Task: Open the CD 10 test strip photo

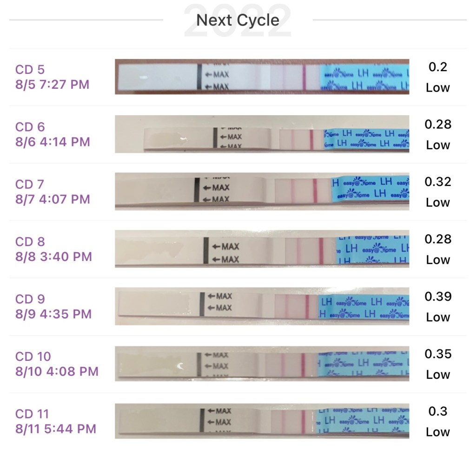Action: pos(262,364)
